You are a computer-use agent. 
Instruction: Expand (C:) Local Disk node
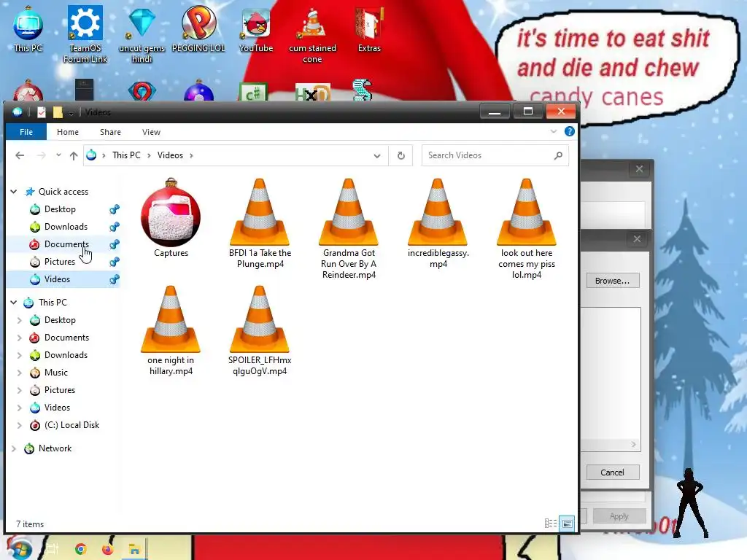20,425
